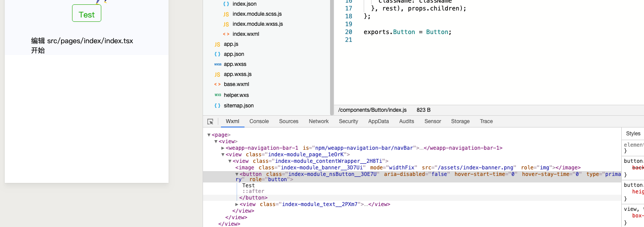The height and width of the screenshot is (227, 644).
Task: Click the JS icon beside app.wxss.js
Action: pos(217,74)
